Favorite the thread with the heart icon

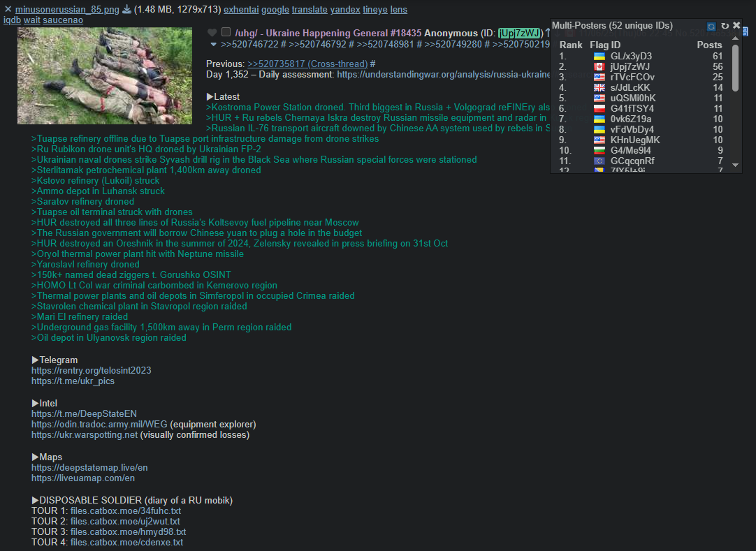212,32
